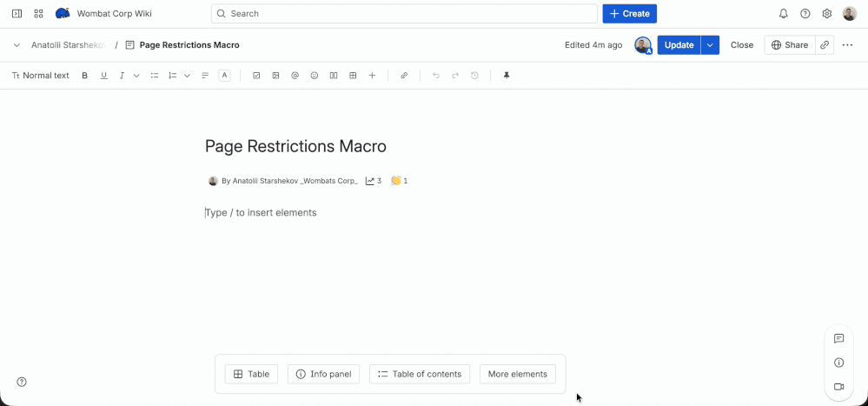Click the Close button
868x406 pixels.
click(742, 45)
